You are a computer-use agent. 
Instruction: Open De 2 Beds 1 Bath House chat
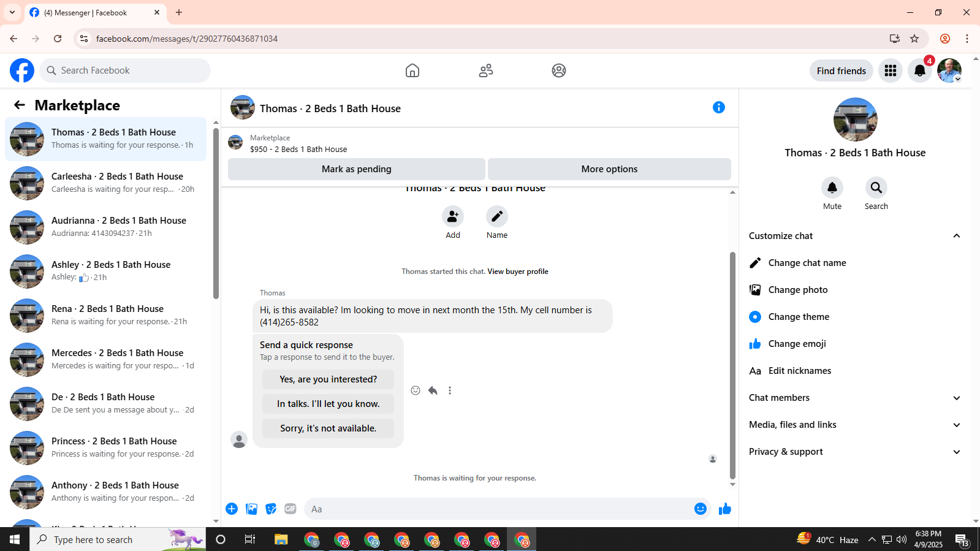[x=105, y=404]
